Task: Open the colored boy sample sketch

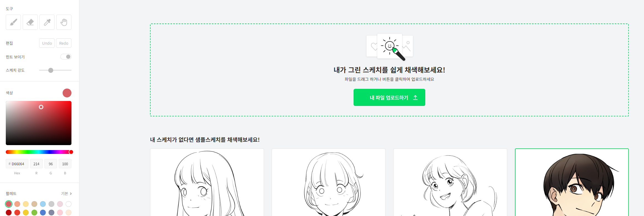Action: (x=572, y=182)
